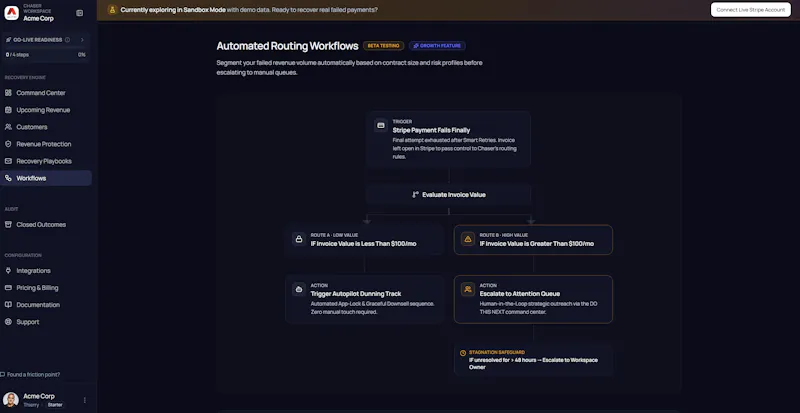This screenshot has width=800, height=413.
Task: Click the Stagnation Safeguard clock icon
Action: click(x=463, y=353)
